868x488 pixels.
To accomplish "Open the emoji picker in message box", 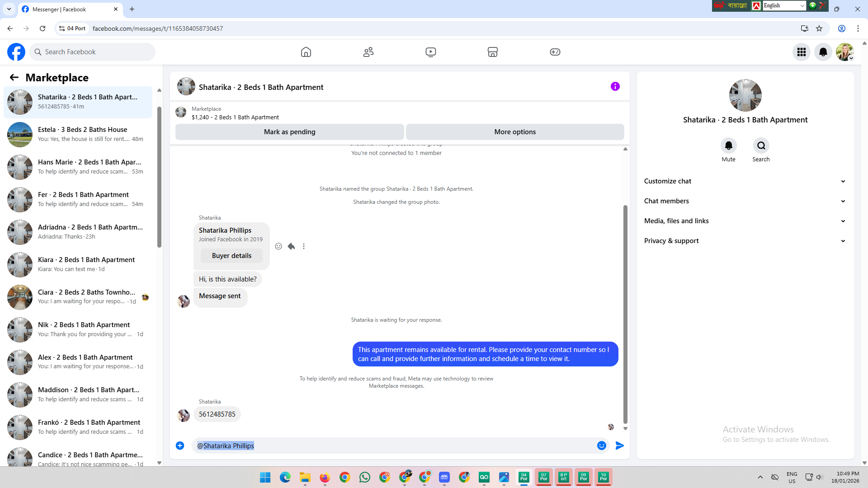I will coord(601,446).
